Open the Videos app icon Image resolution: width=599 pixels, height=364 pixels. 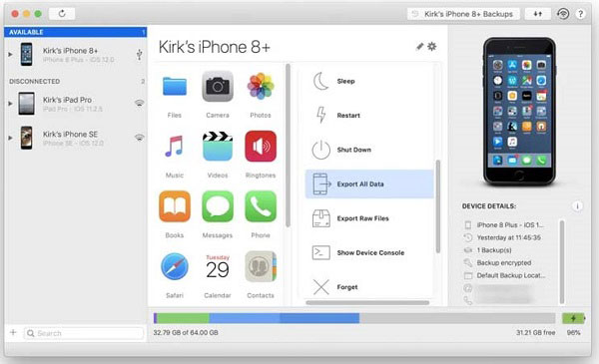coord(218,147)
